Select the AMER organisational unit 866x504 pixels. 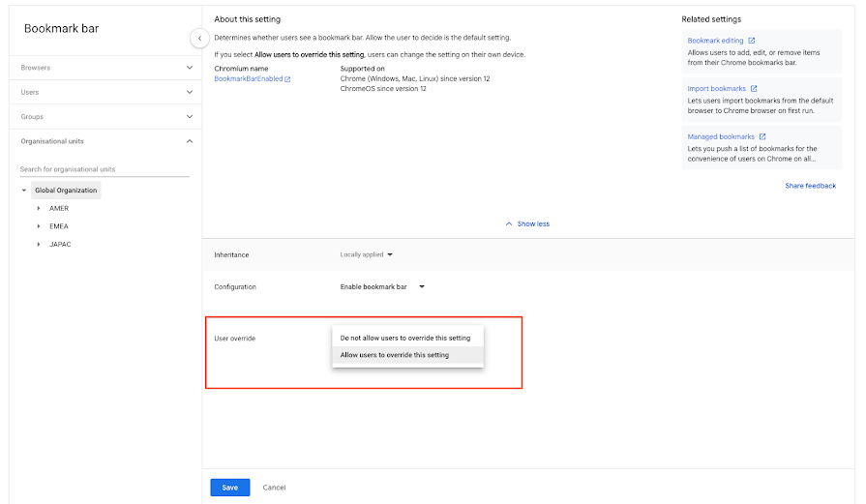pos(59,208)
